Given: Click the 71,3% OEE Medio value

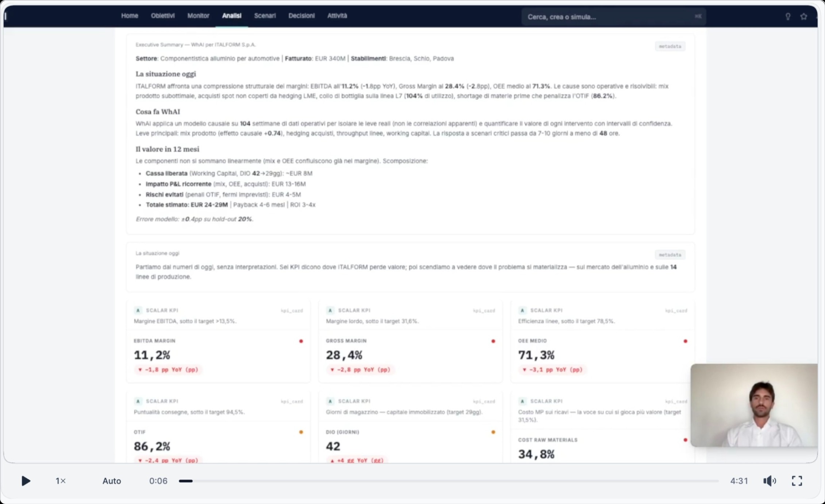Looking at the screenshot, I should (536, 355).
